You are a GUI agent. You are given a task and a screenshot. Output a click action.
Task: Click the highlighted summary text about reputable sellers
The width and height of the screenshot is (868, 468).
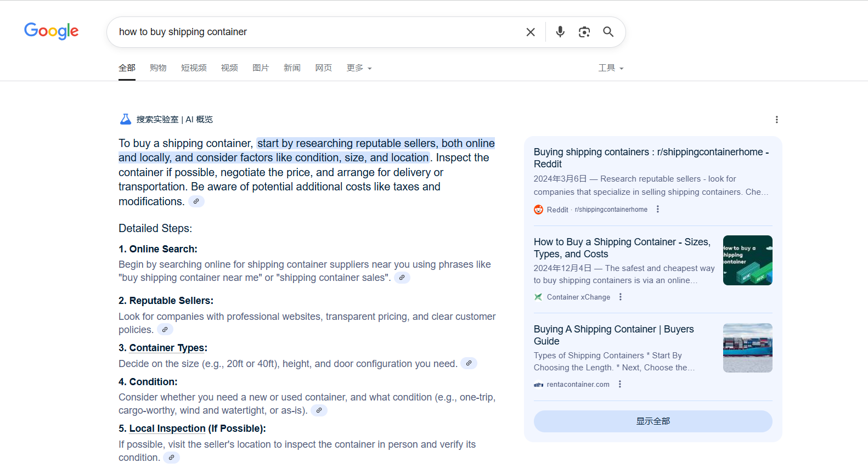tap(307, 150)
